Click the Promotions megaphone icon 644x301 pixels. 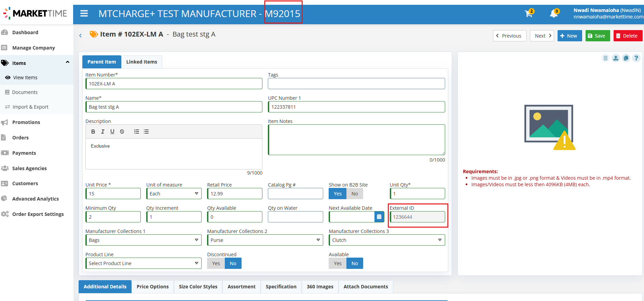[x=5, y=122]
